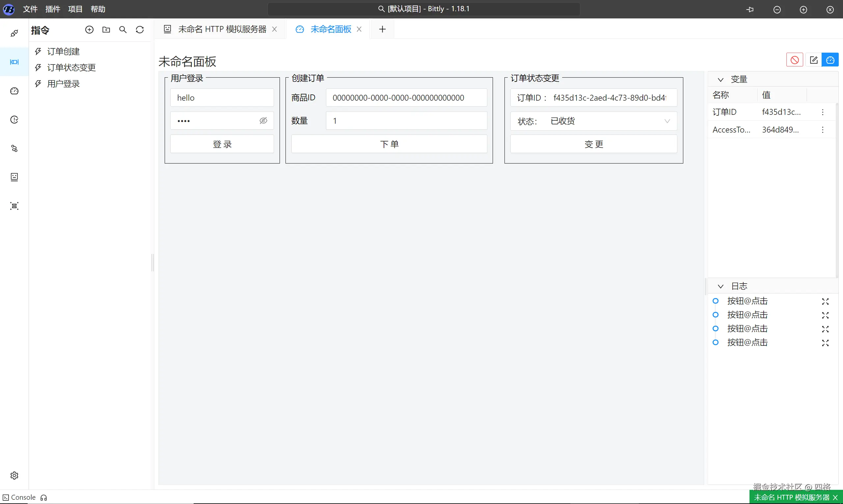Click the 数量 input field
This screenshot has width=843, height=504.
[x=407, y=120]
